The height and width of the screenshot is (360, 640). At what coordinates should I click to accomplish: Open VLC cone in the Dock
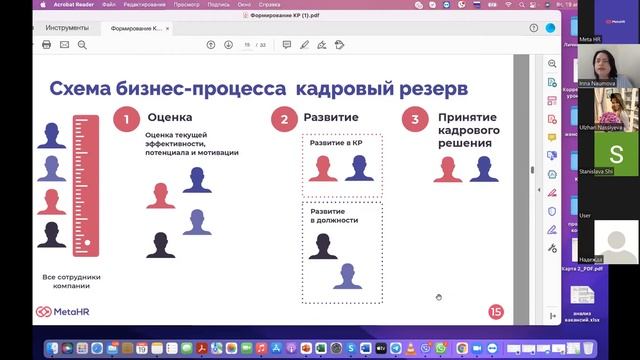point(411,348)
